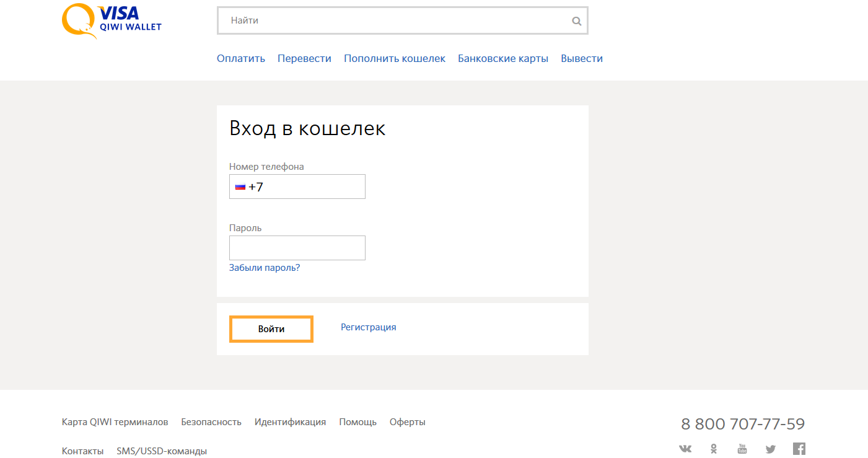The image size is (868, 458).
Task: Open the Оплатить menu item
Action: 241,58
